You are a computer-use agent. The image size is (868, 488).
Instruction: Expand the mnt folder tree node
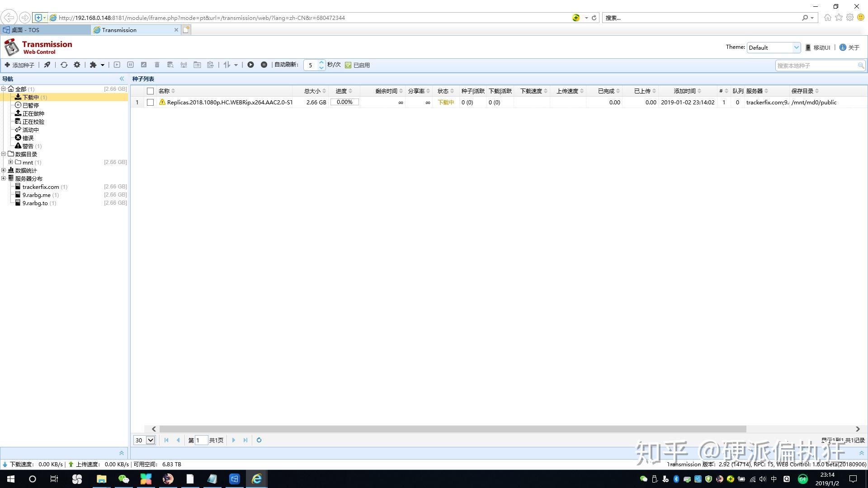(x=10, y=162)
